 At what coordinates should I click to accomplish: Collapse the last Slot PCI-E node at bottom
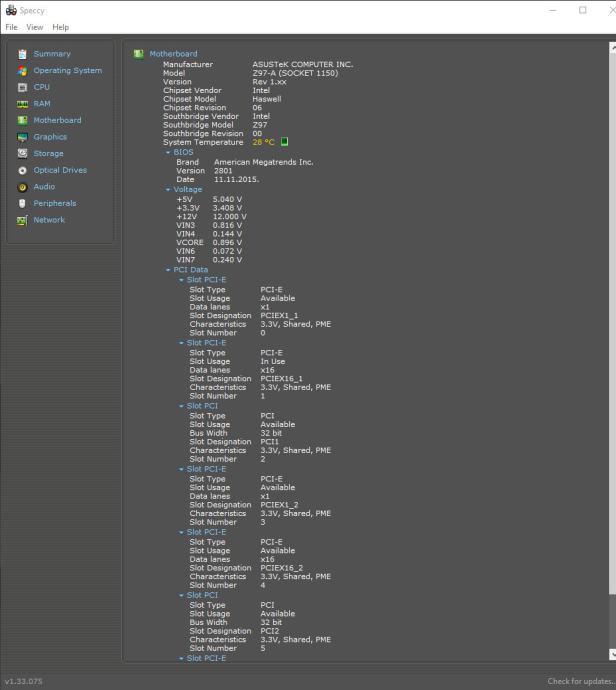click(x=181, y=658)
